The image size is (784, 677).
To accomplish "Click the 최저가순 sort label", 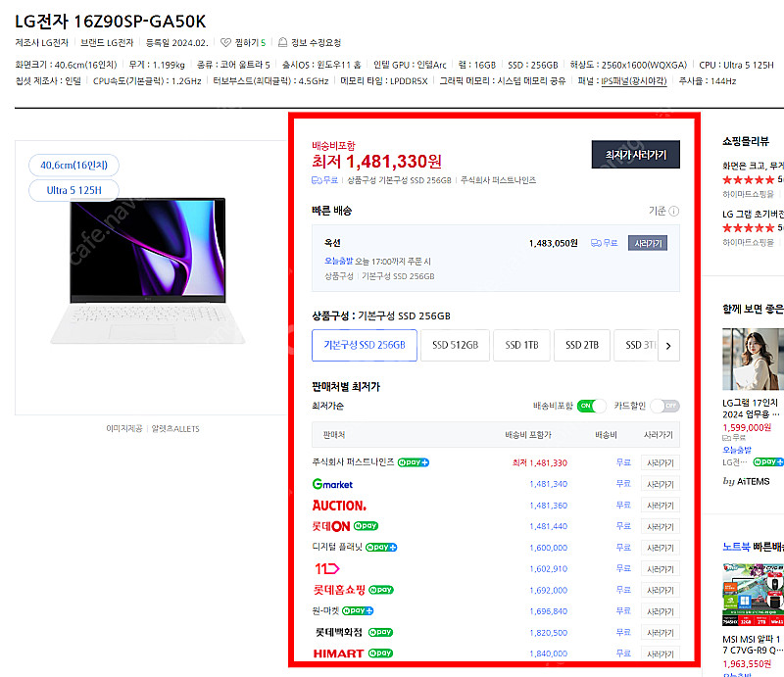I will tap(328, 406).
